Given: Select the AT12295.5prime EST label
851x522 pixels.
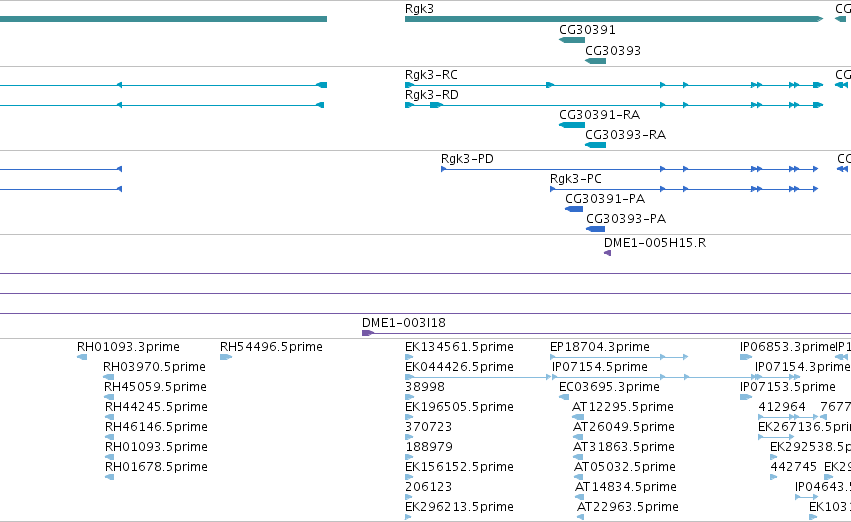Looking at the screenshot, I should tap(623, 406).
